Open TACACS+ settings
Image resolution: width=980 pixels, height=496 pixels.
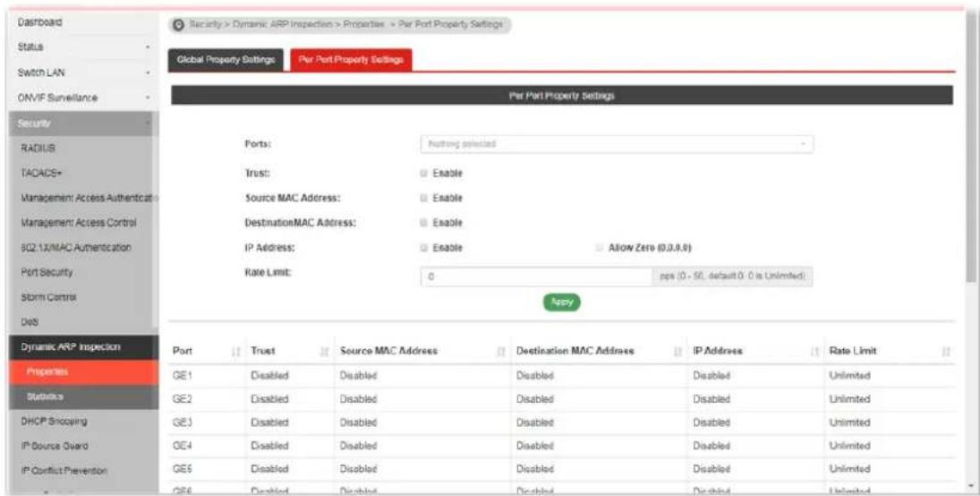(x=41, y=173)
